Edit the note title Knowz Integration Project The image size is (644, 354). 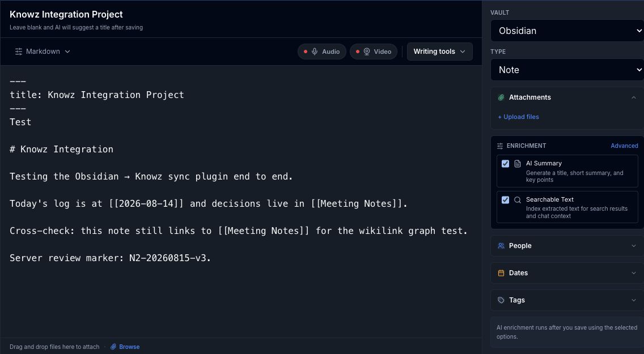tap(66, 14)
